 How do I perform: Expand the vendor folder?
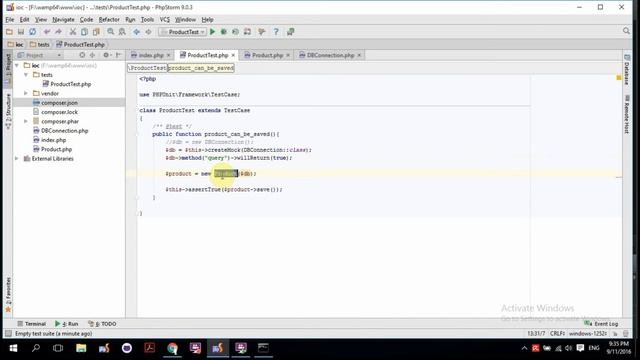coord(26,93)
